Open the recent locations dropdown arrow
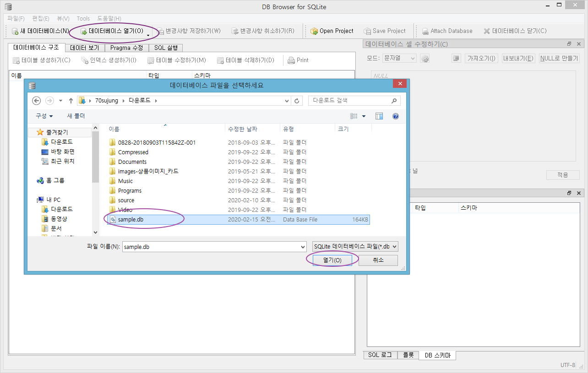The height and width of the screenshot is (373, 588). [60, 101]
